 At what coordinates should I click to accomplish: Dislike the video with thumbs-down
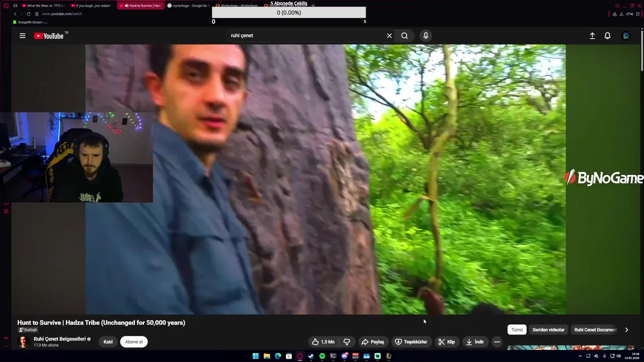point(347,342)
